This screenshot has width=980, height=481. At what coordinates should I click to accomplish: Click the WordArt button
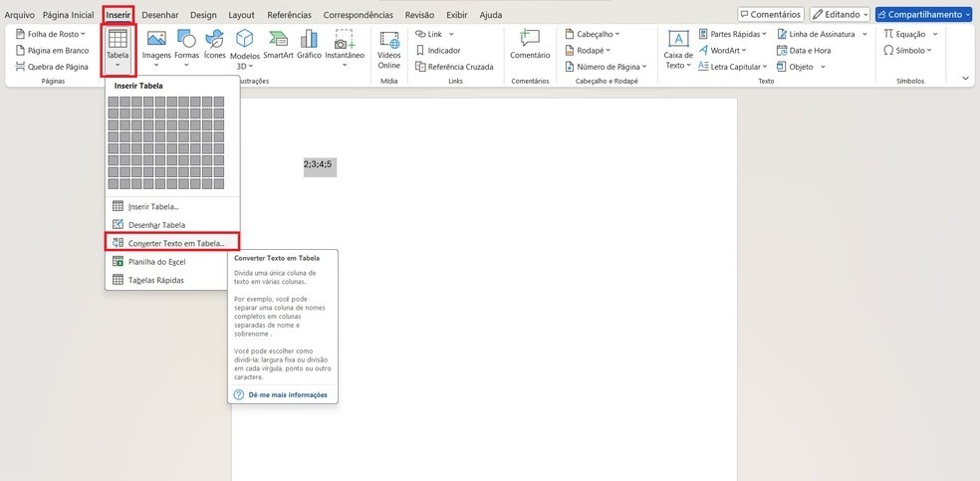[x=722, y=51]
